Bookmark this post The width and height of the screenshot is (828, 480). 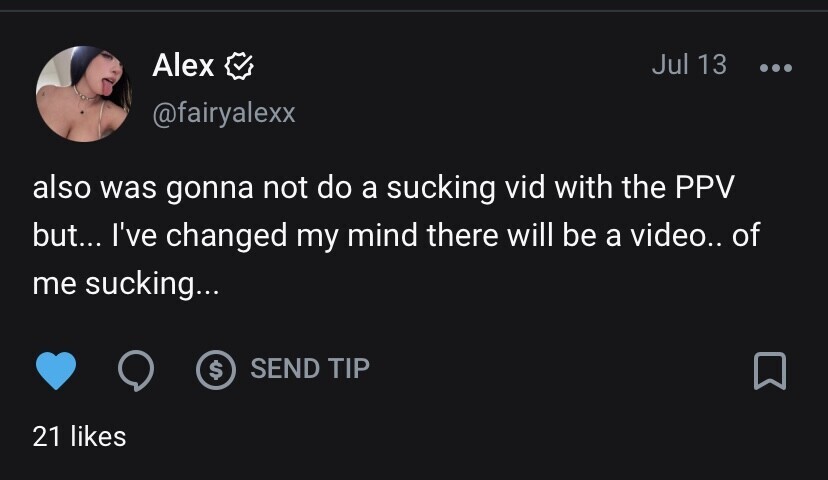769,371
